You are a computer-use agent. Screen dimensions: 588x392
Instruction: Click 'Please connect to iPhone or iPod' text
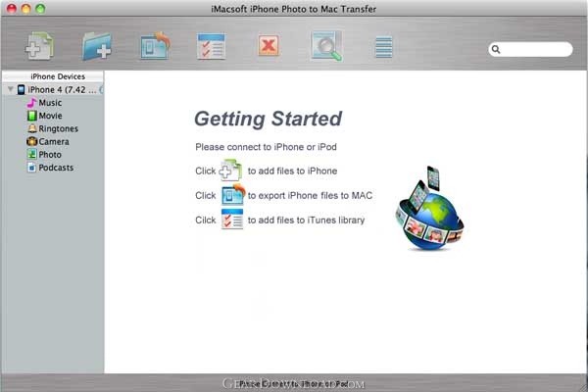pyautogui.click(x=266, y=147)
